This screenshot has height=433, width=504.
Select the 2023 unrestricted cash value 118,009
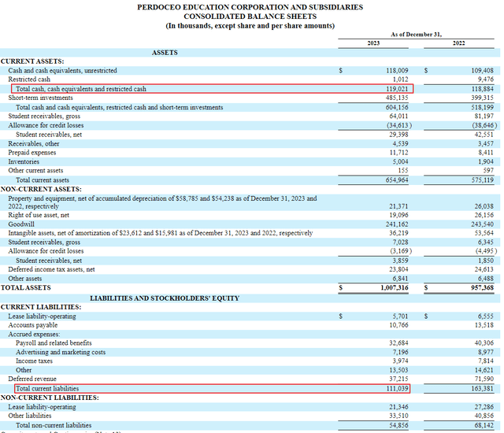(x=397, y=70)
